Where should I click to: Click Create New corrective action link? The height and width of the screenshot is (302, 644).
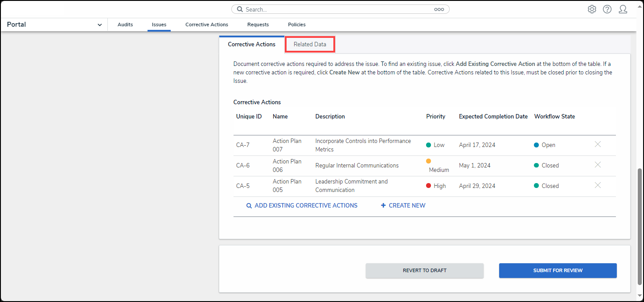pyautogui.click(x=403, y=206)
